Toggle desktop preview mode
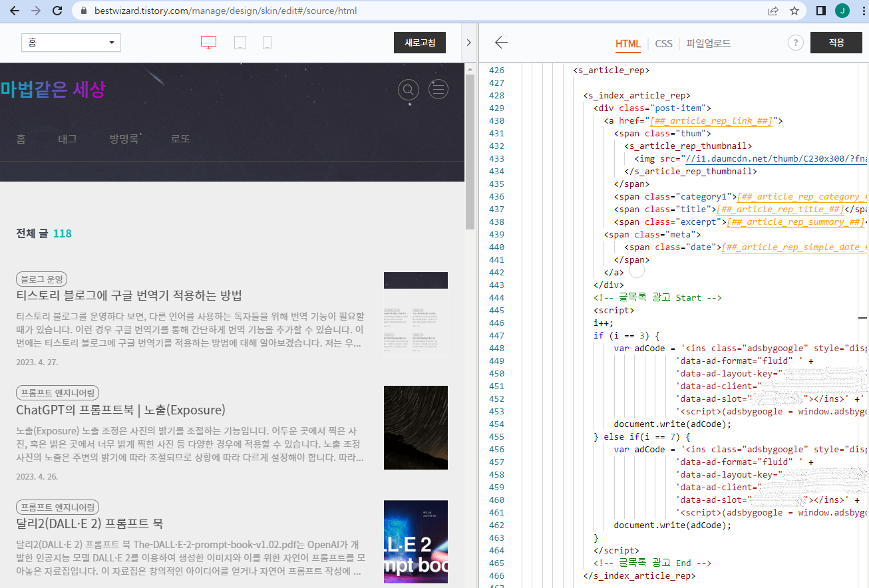The image size is (869, 588). [x=208, y=42]
